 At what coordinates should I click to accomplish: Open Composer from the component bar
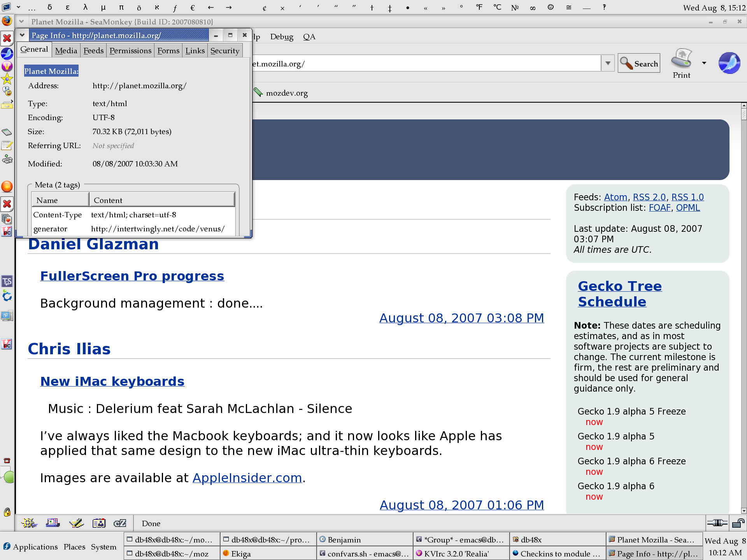tap(76, 523)
